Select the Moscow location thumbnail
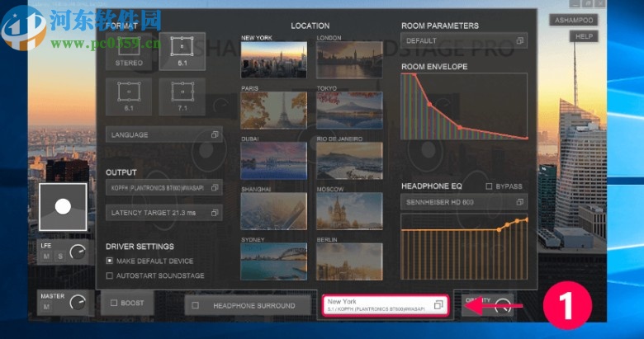Screen dimensions: 644x339 tap(349, 211)
